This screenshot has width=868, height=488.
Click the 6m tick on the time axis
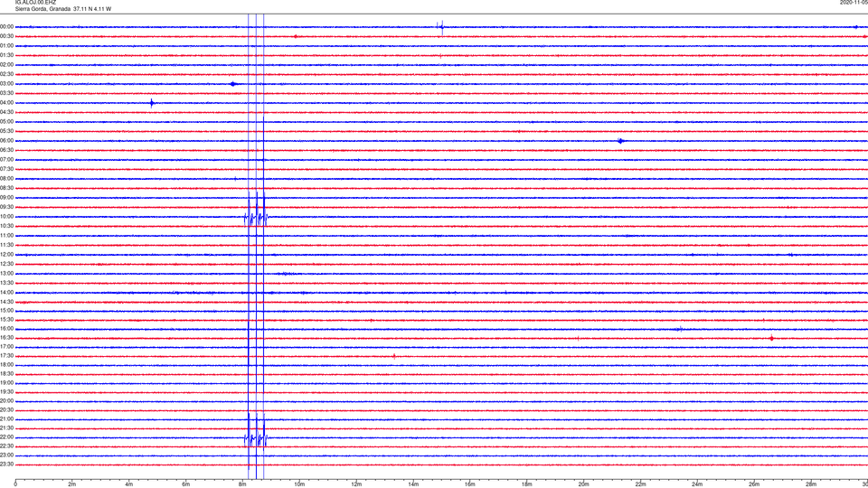click(x=186, y=484)
